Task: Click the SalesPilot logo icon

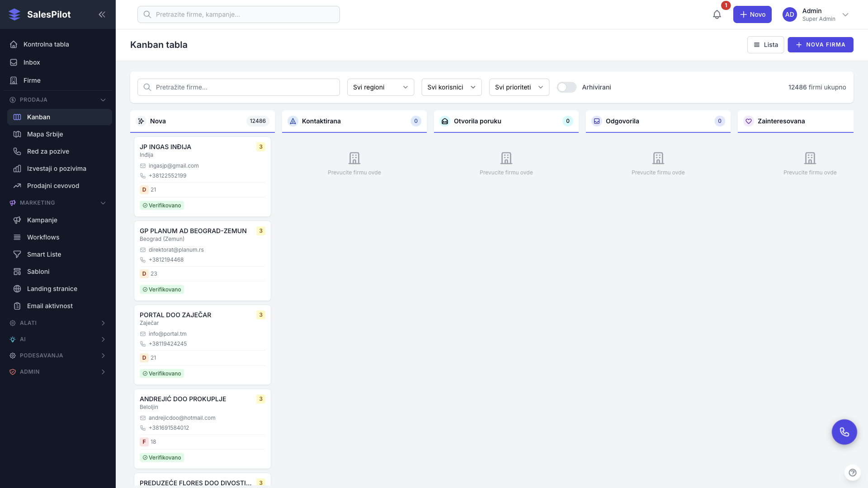Action: pos(14,14)
